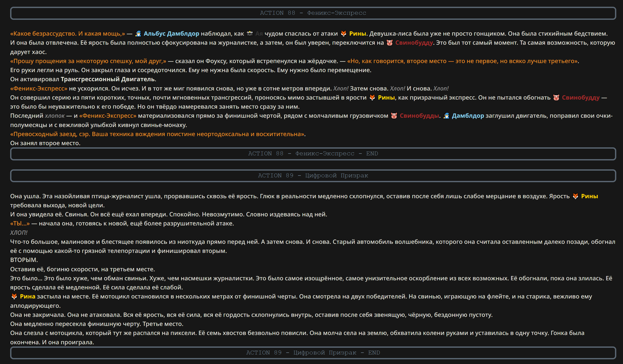Click the line "Он занял второе место."
The image size is (623, 364).
tap(45, 143)
